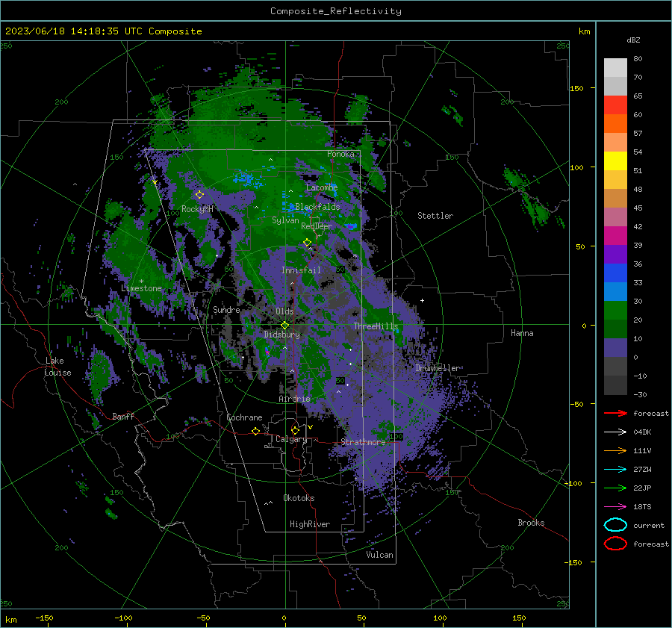Click the white cross marker east of ThreeHills
Image resolution: width=672 pixels, height=628 pixels.
coord(422,300)
